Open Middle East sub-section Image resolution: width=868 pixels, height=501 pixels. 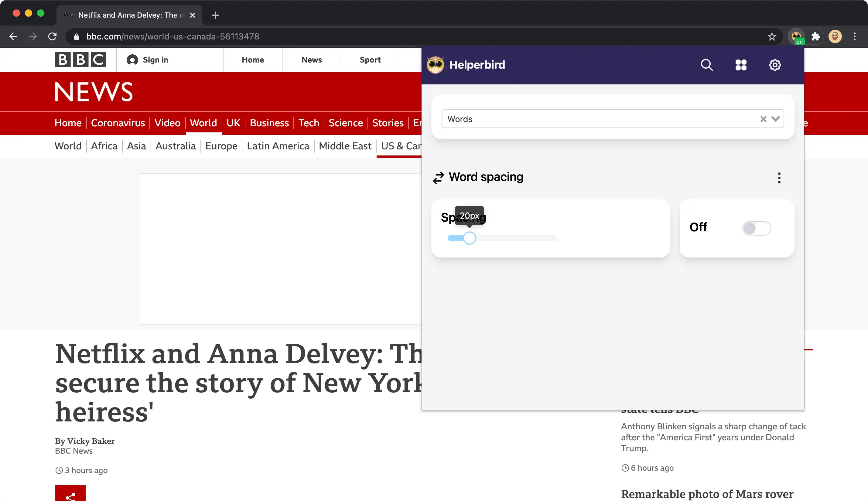click(x=345, y=146)
